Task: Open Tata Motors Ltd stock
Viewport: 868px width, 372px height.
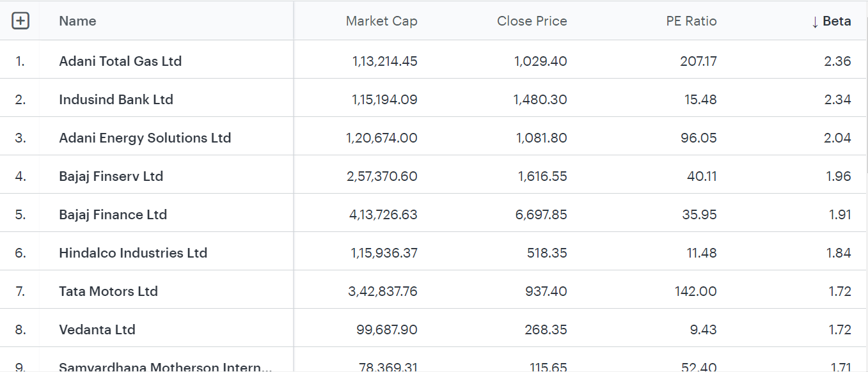Action: tap(108, 291)
